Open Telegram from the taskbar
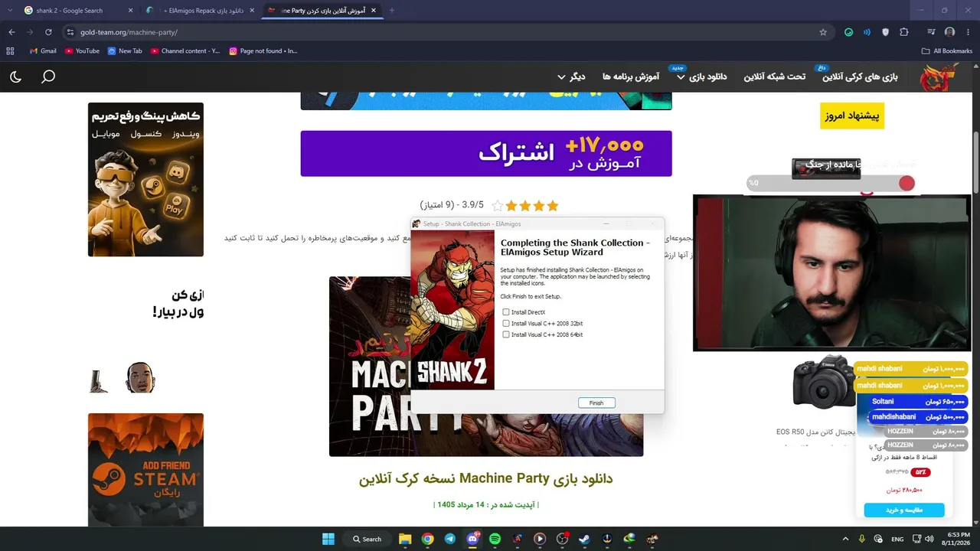980x551 pixels. pos(449,539)
